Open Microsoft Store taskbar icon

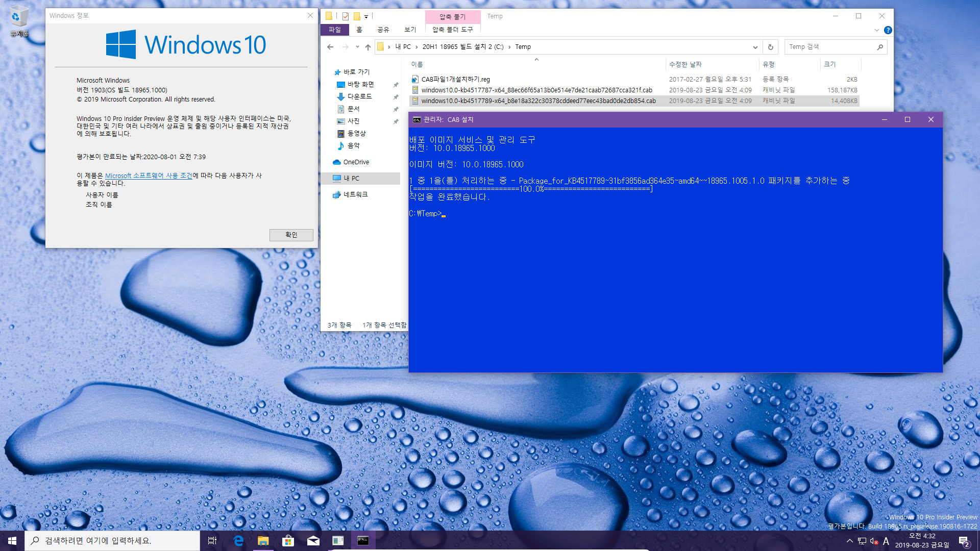(288, 541)
